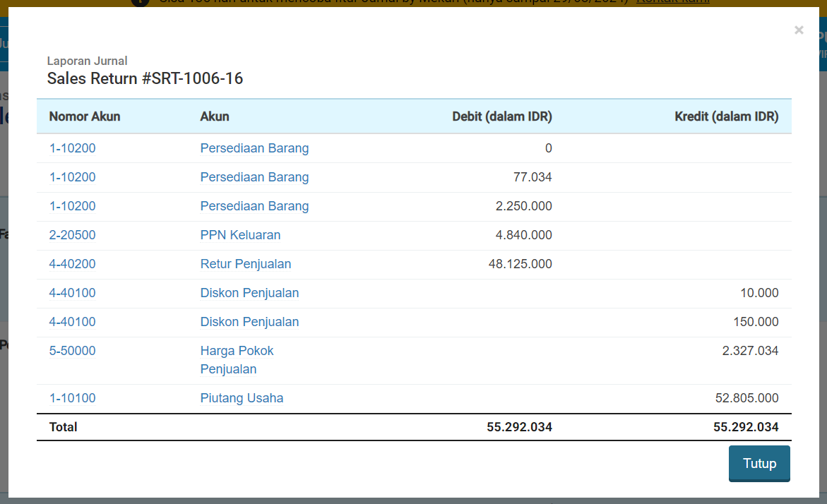Click the Tutup button
This screenshot has height=504, width=827.
pos(759,464)
